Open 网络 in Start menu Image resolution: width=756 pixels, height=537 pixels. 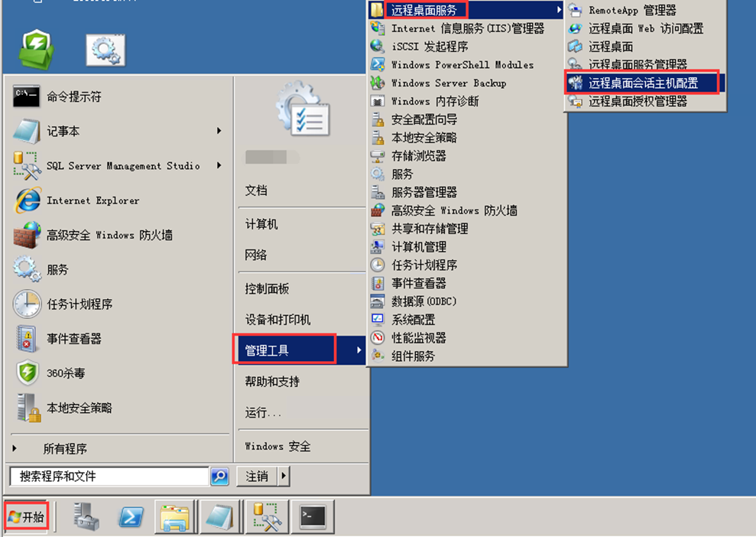tap(256, 255)
